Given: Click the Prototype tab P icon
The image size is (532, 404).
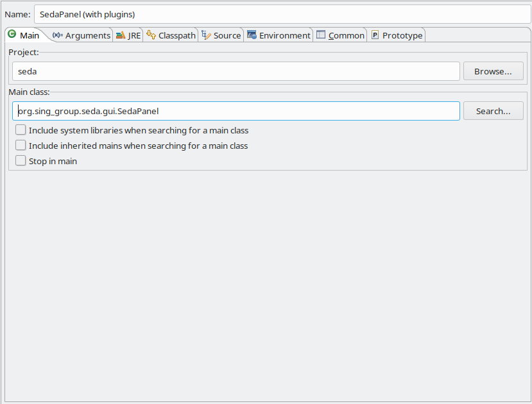Looking at the screenshot, I should click(375, 35).
